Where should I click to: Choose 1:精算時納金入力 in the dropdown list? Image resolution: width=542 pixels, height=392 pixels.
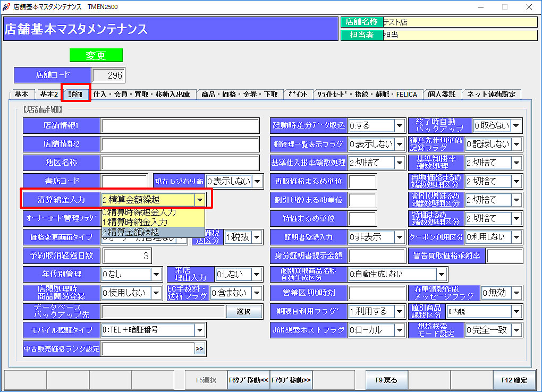(135, 222)
